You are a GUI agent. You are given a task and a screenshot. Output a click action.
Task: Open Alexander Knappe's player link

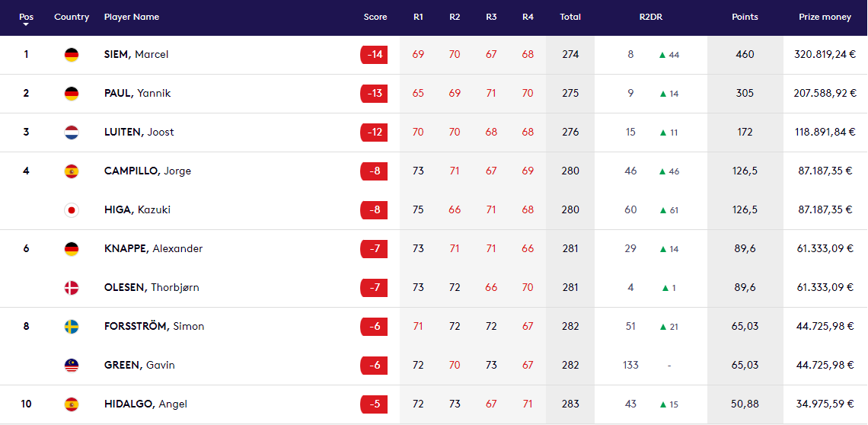coord(153,249)
